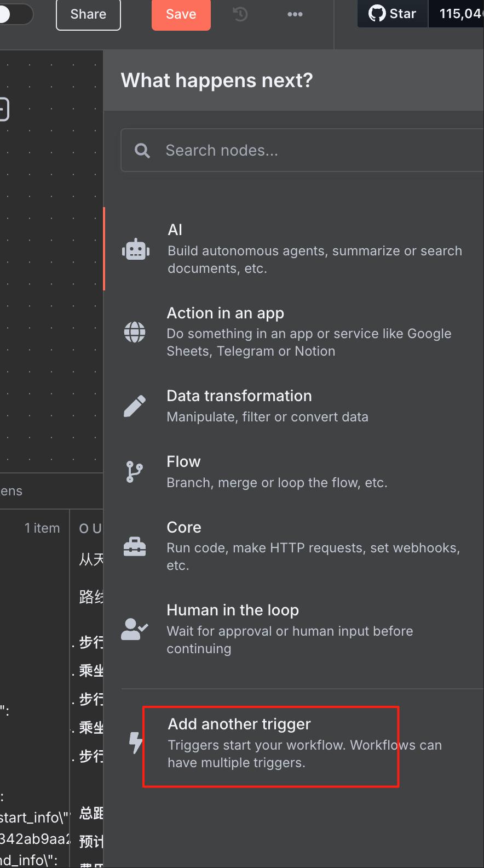Click the lightning bolt trigger icon
484x868 pixels.
point(136,743)
